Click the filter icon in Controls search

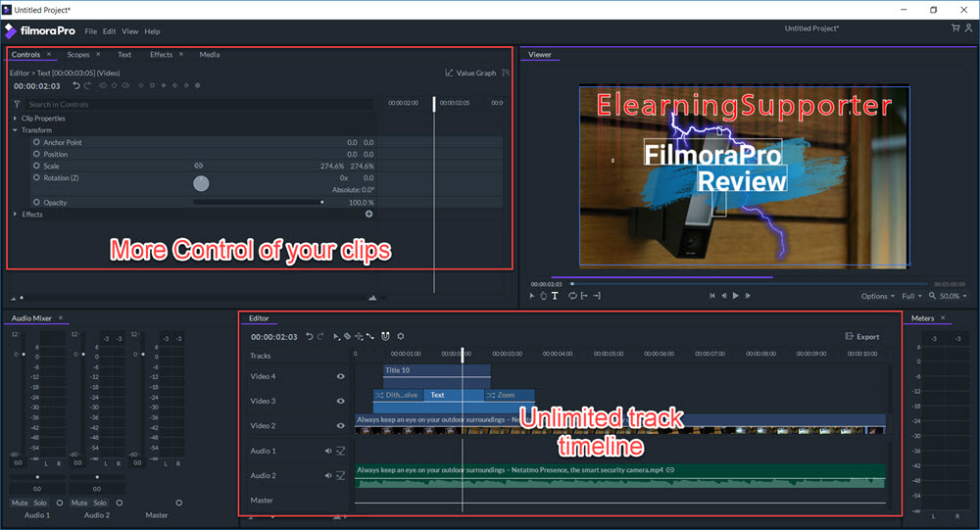pyautogui.click(x=17, y=105)
